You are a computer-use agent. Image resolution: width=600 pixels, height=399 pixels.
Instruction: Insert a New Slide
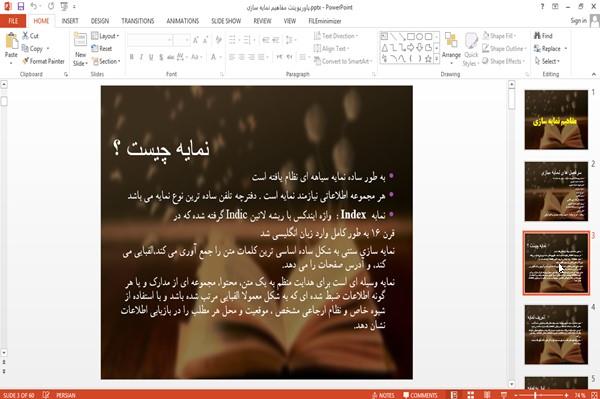pyautogui.click(x=80, y=49)
